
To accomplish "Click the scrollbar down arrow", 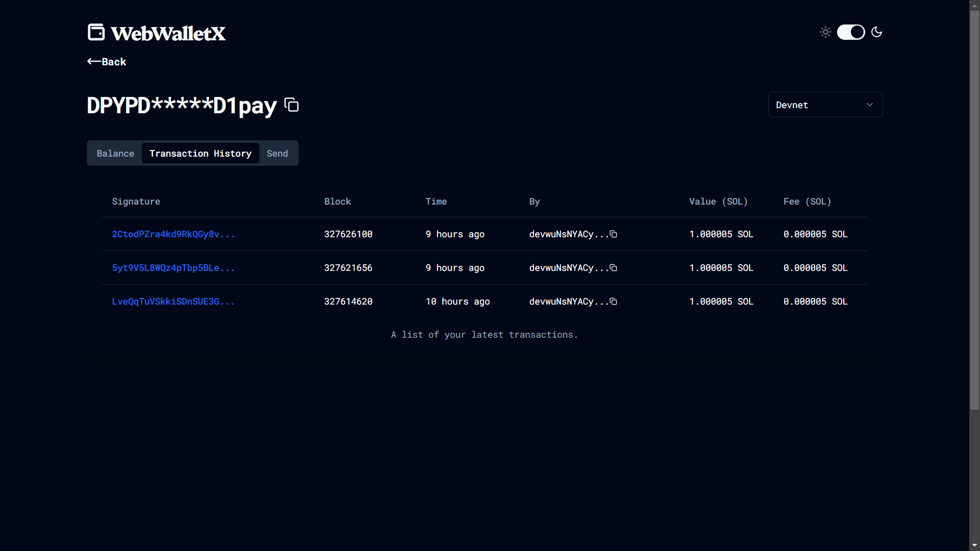I will click(x=974, y=545).
